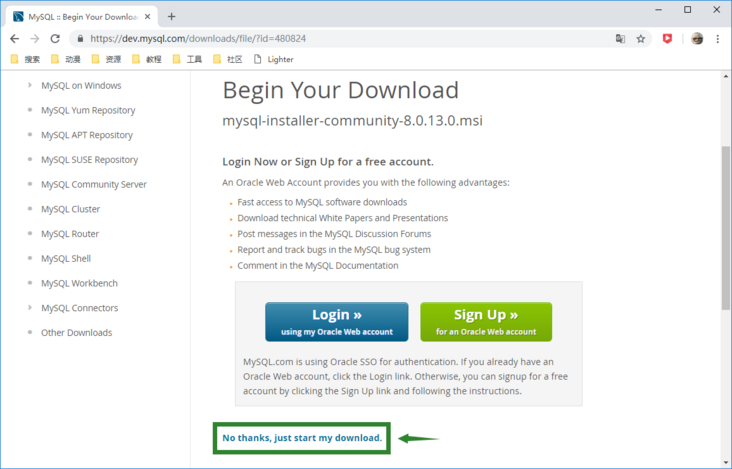Open MySQL Community Server link
Image resolution: width=732 pixels, height=469 pixels.
tap(94, 184)
